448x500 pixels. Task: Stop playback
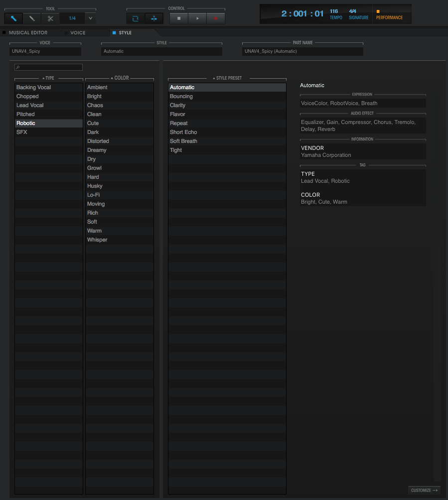pos(179,18)
